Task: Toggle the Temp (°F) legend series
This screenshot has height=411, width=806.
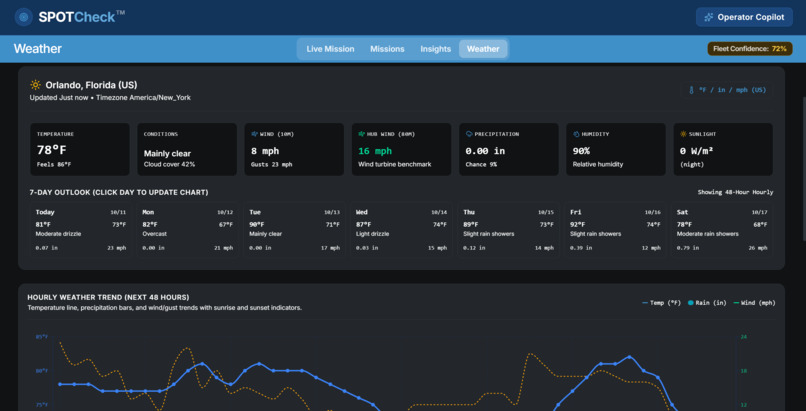Action: point(662,303)
